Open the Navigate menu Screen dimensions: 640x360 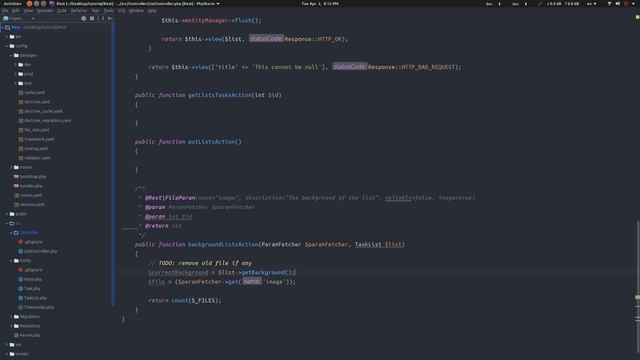point(45,11)
